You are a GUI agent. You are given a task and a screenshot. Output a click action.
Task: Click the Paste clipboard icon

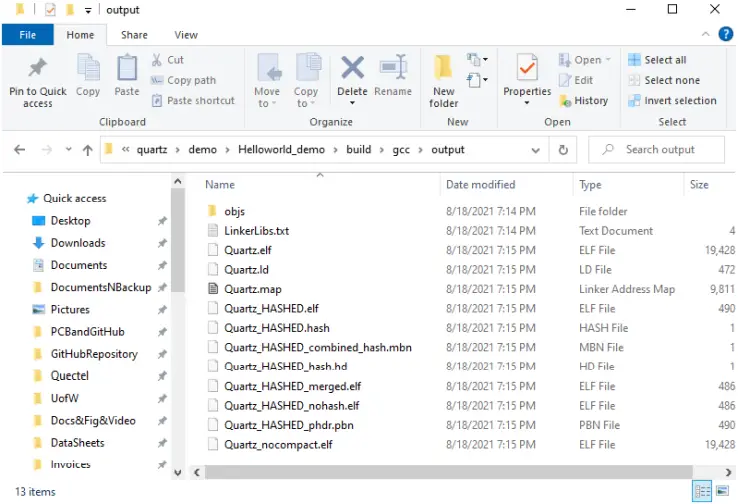tap(127, 68)
